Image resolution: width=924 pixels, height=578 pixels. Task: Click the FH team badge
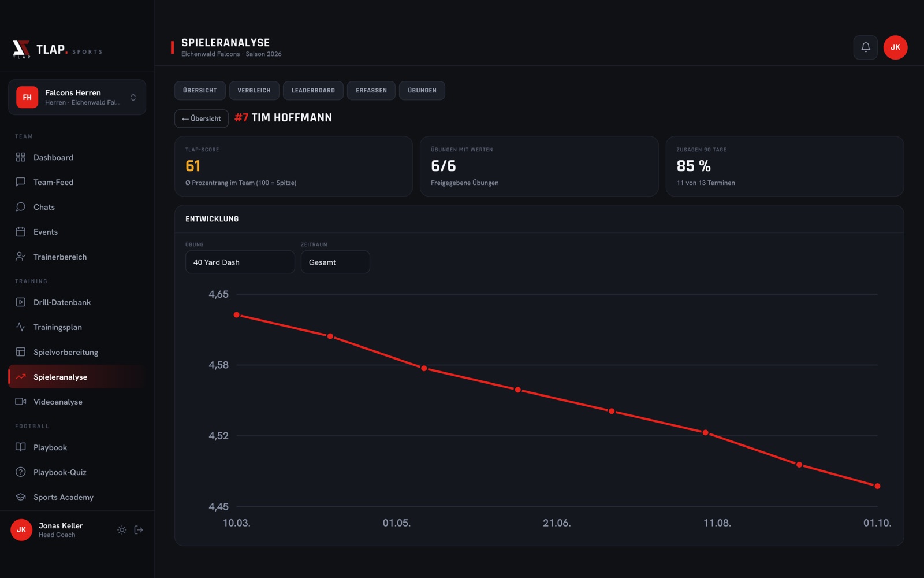coord(27,97)
